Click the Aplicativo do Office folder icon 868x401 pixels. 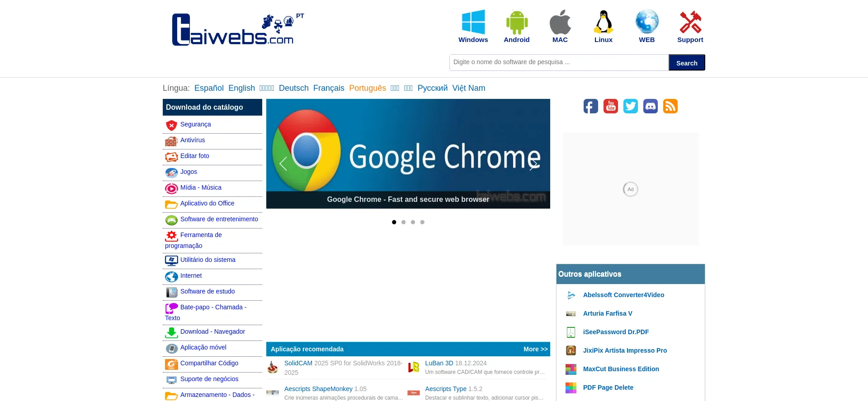coord(171,205)
